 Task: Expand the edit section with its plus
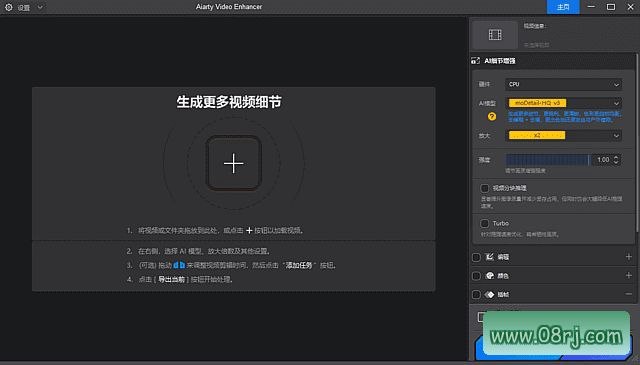(629, 257)
